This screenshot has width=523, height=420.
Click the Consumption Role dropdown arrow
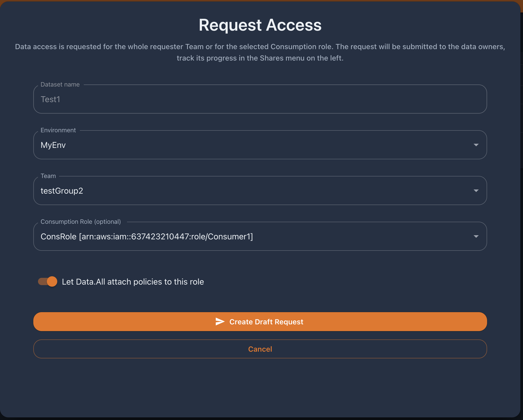pyautogui.click(x=476, y=237)
